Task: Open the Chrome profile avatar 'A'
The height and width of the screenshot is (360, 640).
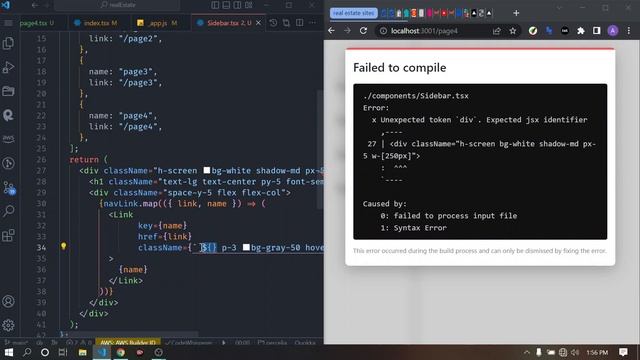Action: tap(613, 31)
